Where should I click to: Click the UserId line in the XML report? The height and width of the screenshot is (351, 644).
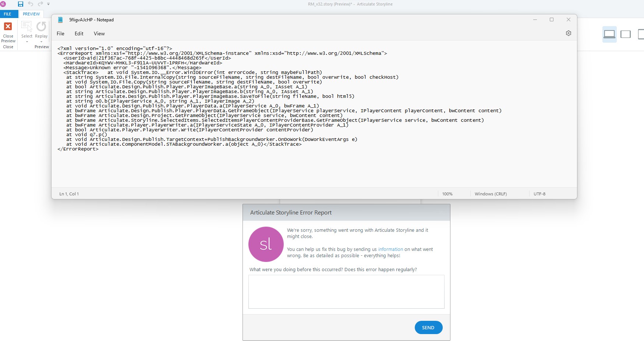click(x=147, y=58)
